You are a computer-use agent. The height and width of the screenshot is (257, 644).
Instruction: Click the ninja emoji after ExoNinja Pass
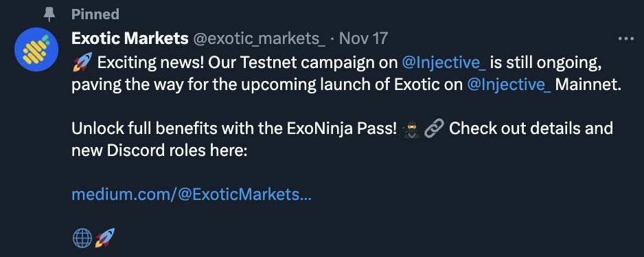click(x=411, y=129)
